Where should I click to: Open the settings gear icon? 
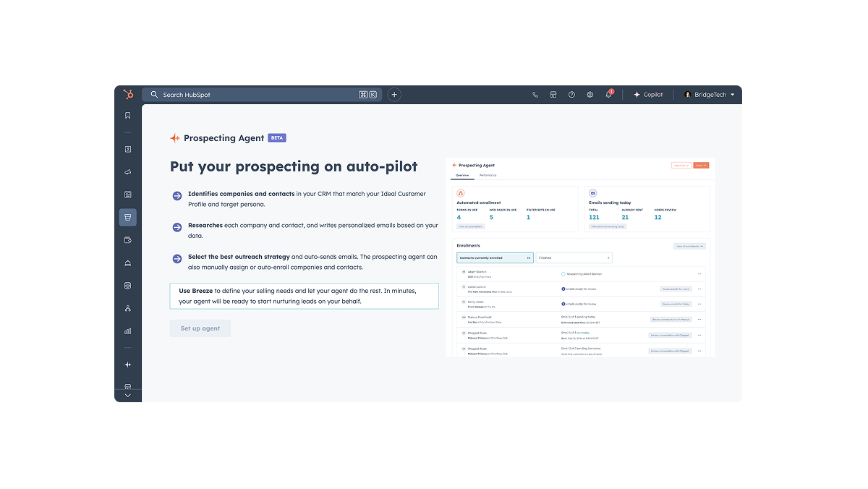(590, 94)
